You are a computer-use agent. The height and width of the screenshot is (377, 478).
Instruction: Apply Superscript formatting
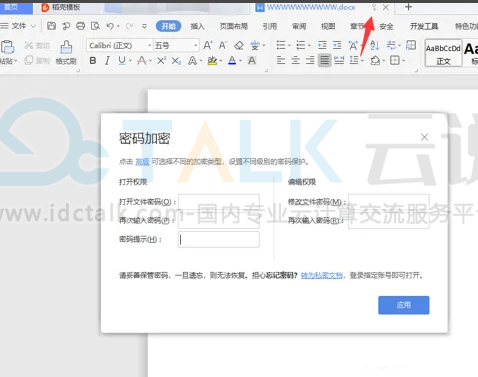pos(161,61)
